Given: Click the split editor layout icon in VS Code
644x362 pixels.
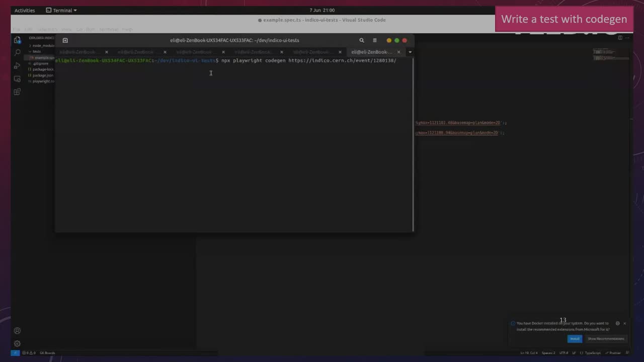Looking at the screenshot, I should point(620,38).
